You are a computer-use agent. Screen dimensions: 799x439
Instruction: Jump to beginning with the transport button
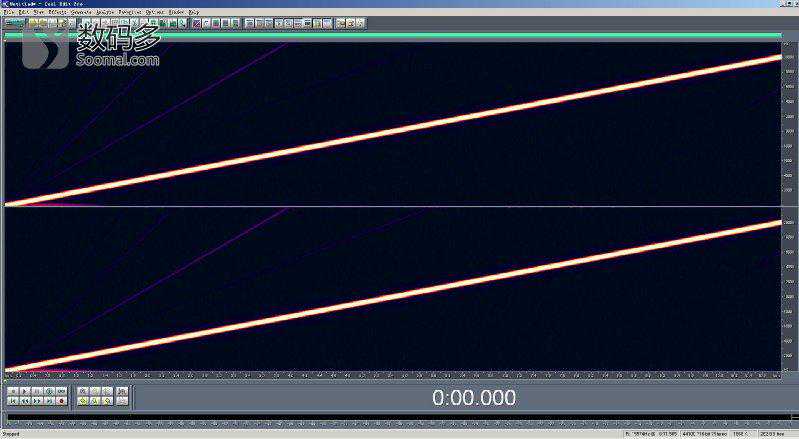(11, 400)
